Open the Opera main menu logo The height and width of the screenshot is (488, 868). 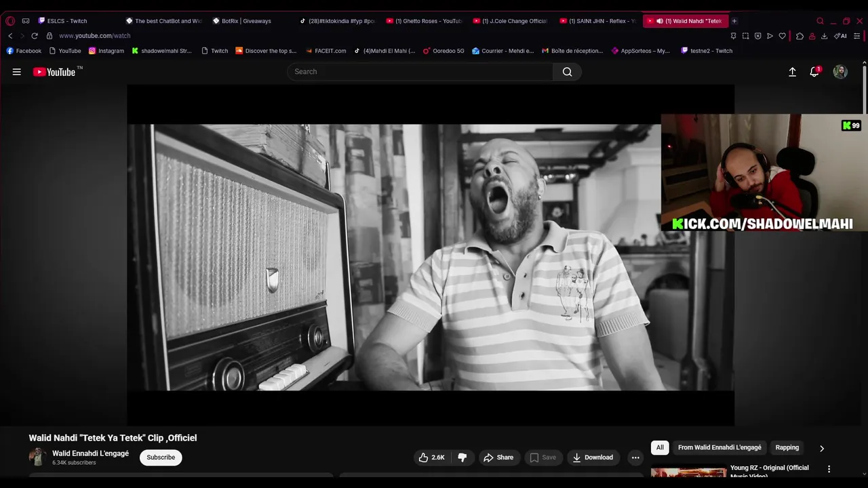pos(10,21)
